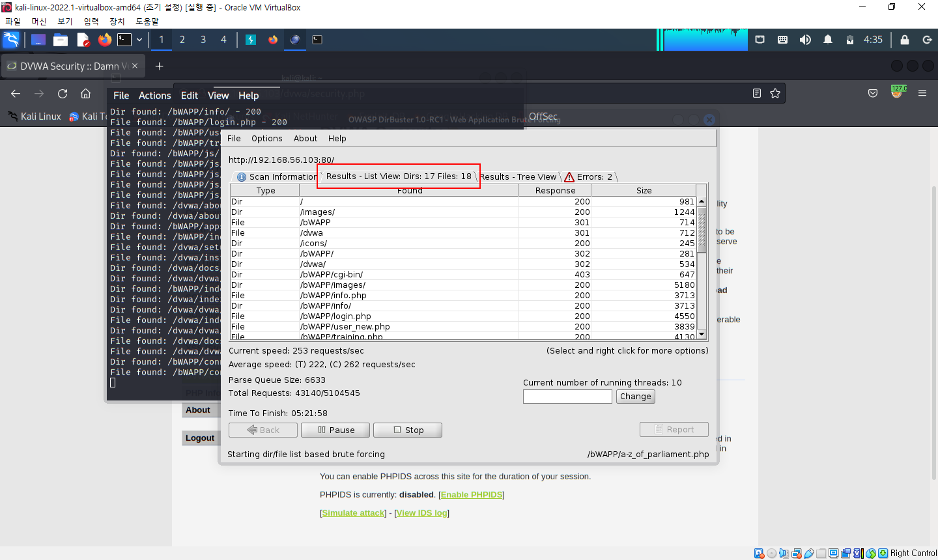Sort results by the Size column header

(644, 191)
